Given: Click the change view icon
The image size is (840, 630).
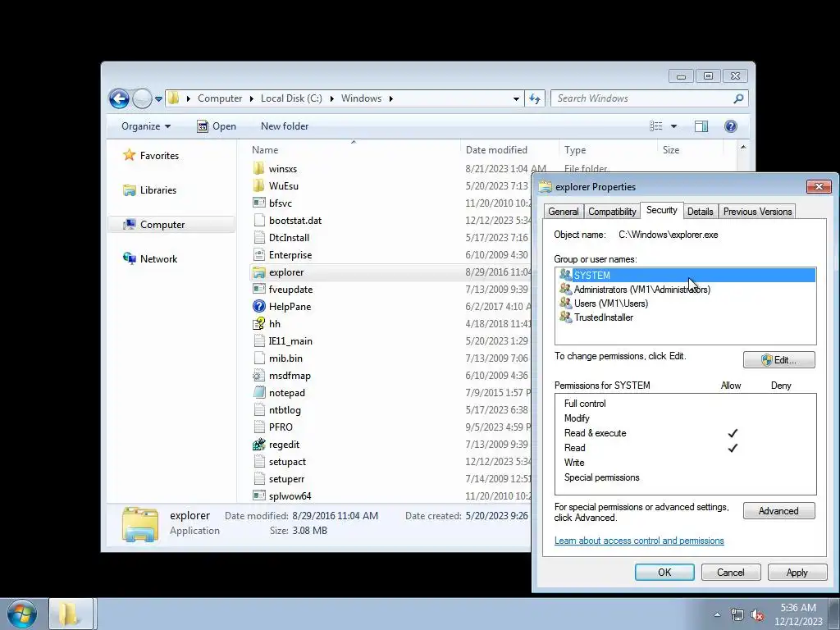Looking at the screenshot, I should [655, 126].
